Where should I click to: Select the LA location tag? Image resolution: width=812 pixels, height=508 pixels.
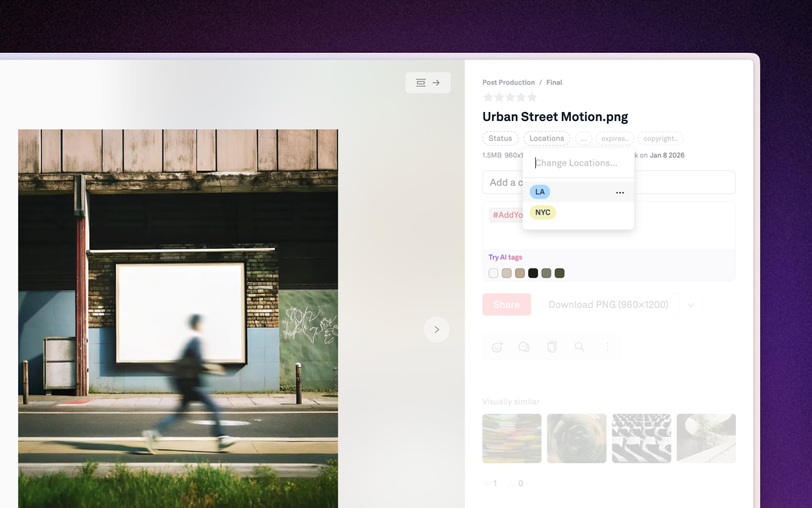[540, 192]
